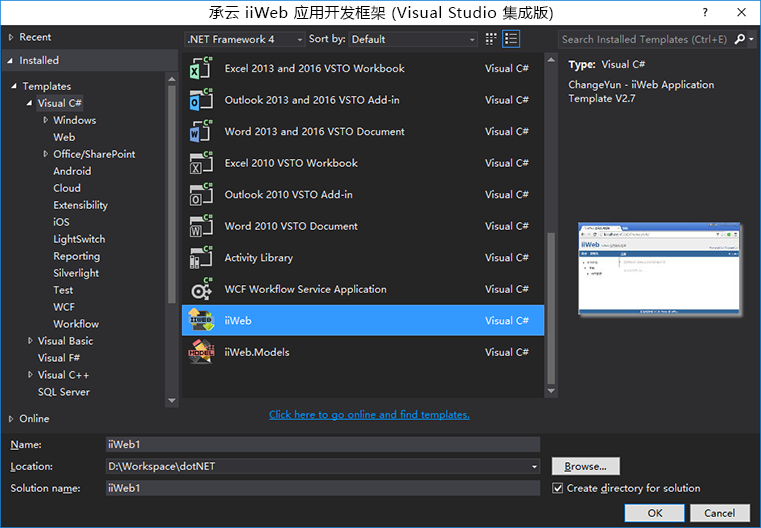Select the iOS template category
Viewport: 761px width, 528px height.
[x=61, y=222]
